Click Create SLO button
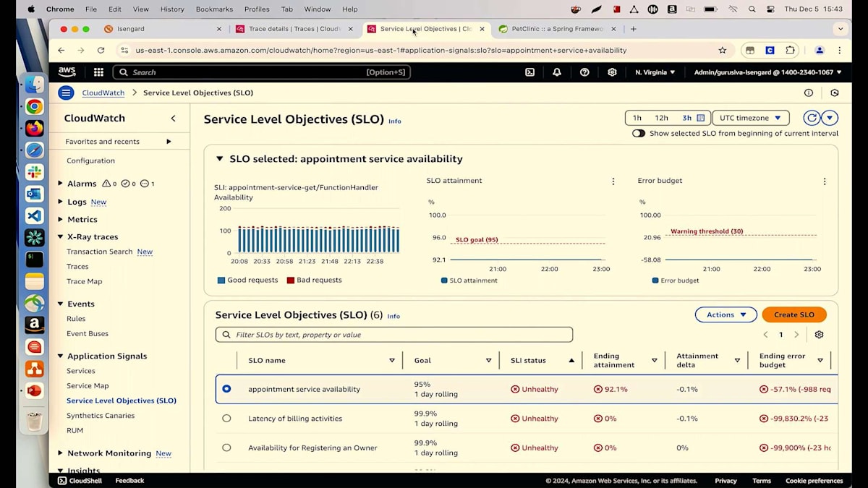 (x=794, y=314)
